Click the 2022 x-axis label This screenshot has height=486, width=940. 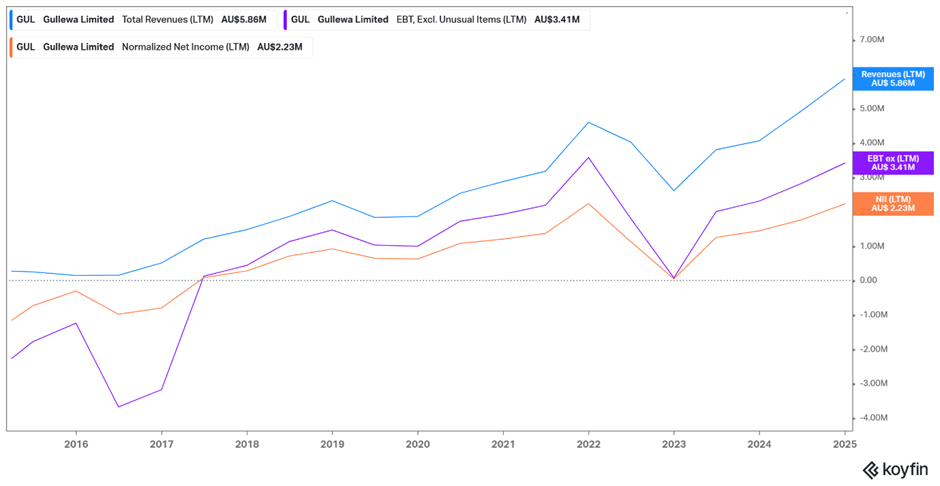(588, 445)
